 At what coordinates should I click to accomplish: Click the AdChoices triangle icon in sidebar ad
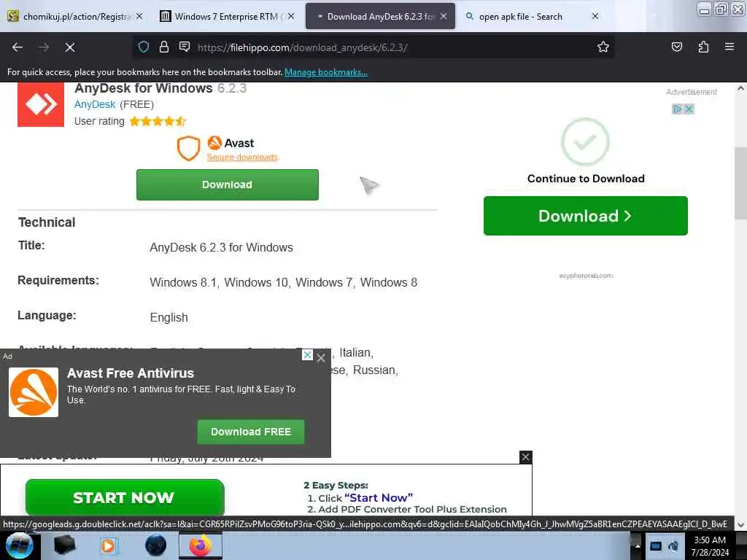676,109
